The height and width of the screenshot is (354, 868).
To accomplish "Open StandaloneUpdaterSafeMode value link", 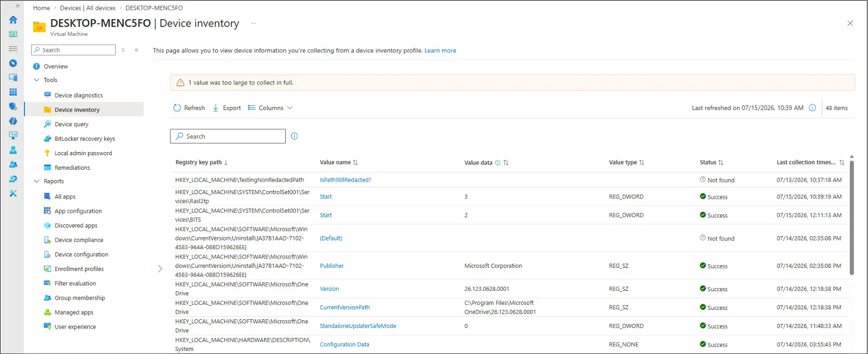I will 357,326.
